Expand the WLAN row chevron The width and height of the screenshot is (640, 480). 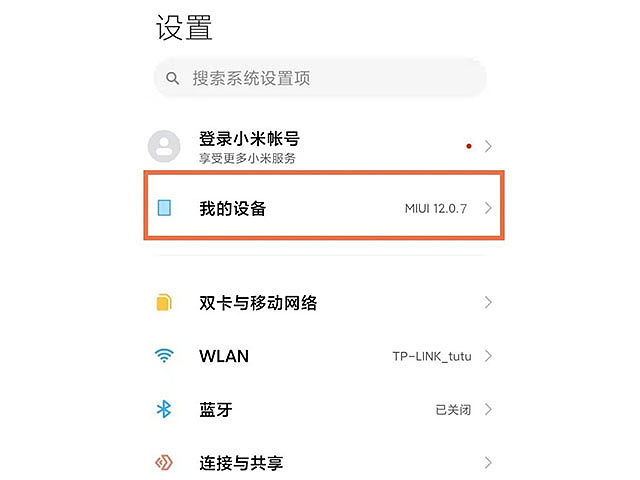488,356
